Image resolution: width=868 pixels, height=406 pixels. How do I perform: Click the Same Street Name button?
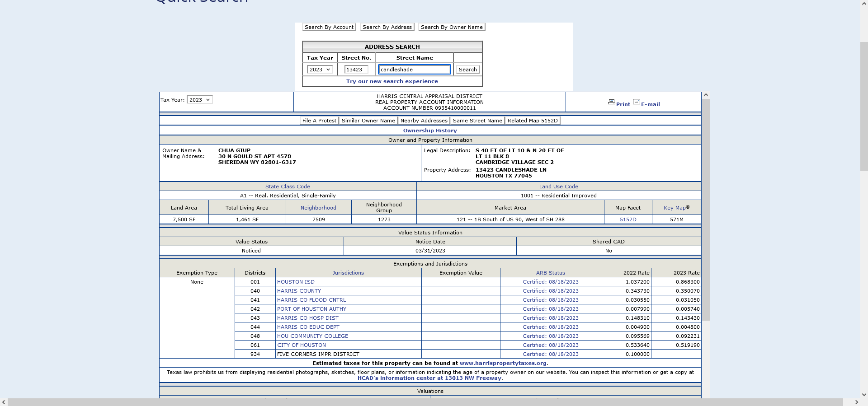tap(477, 121)
